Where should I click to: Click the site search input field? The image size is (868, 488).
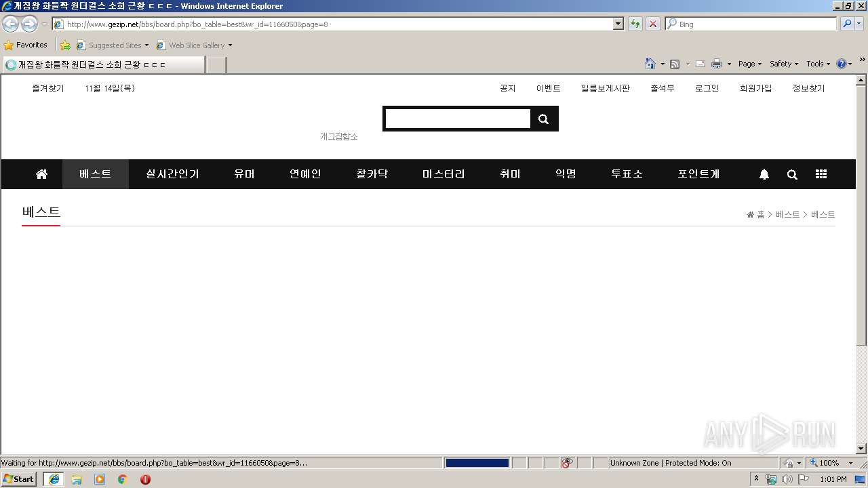(458, 119)
